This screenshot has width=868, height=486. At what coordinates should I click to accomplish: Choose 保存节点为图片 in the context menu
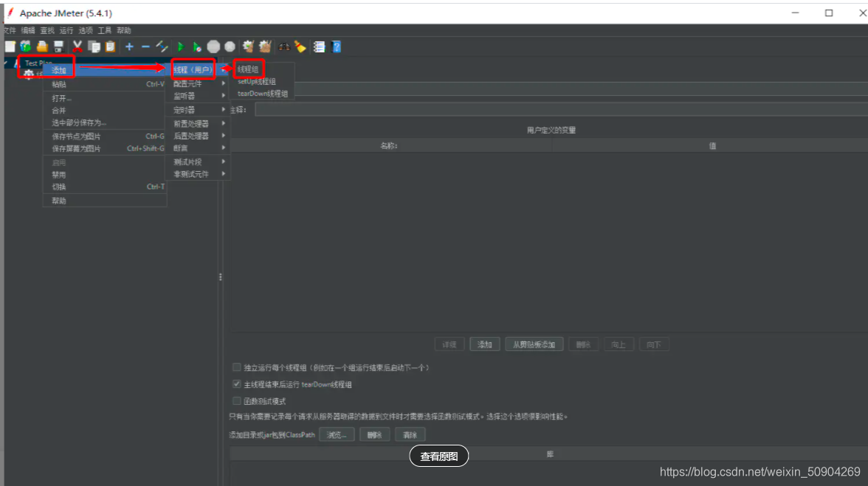coord(105,136)
